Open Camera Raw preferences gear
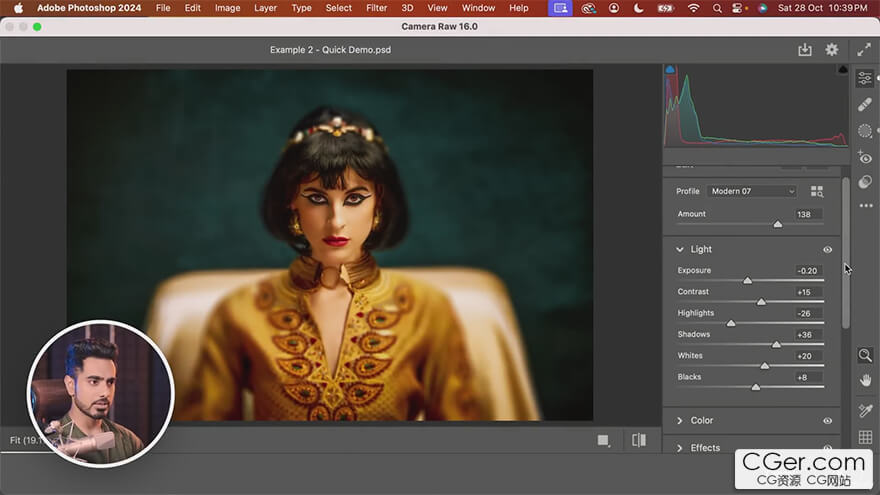The height and width of the screenshot is (495, 880). click(832, 49)
